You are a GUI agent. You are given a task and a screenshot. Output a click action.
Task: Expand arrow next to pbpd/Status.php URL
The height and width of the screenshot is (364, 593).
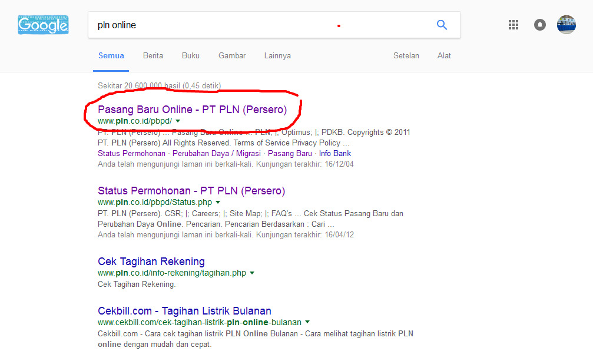pos(218,203)
